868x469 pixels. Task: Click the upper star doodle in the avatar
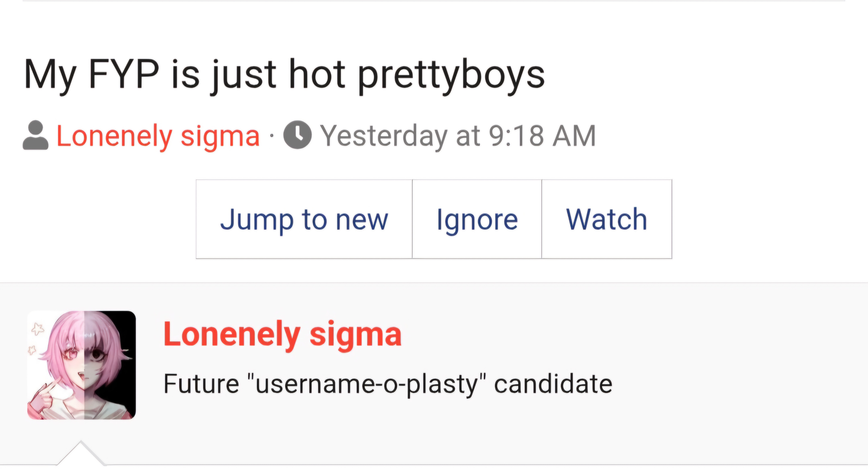coord(37,329)
